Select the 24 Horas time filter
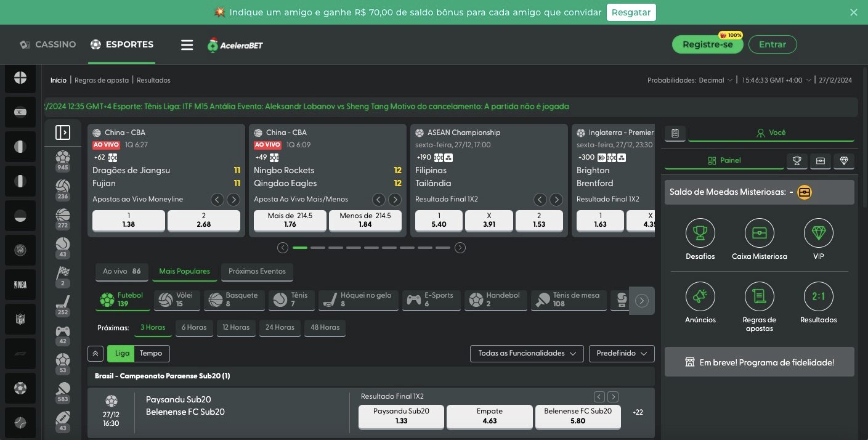The width and height of the screenshot is (868, 440). [x=280, y=328]
